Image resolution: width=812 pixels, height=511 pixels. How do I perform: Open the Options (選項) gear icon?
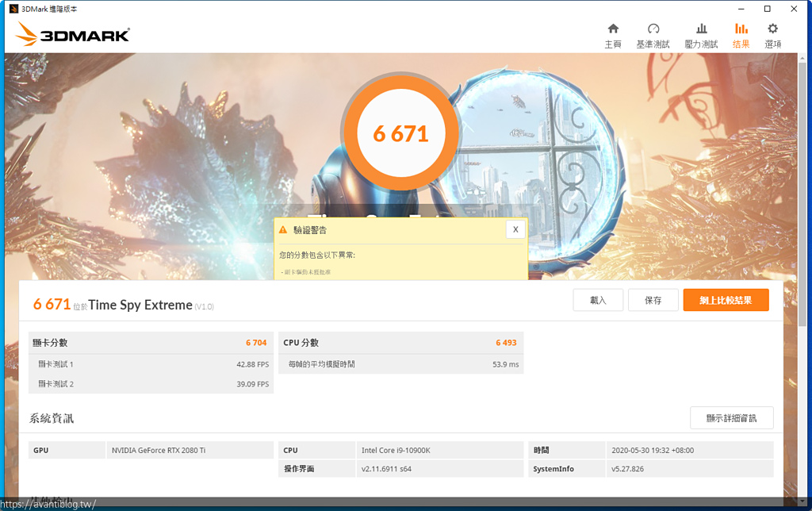tap(772, 29)
